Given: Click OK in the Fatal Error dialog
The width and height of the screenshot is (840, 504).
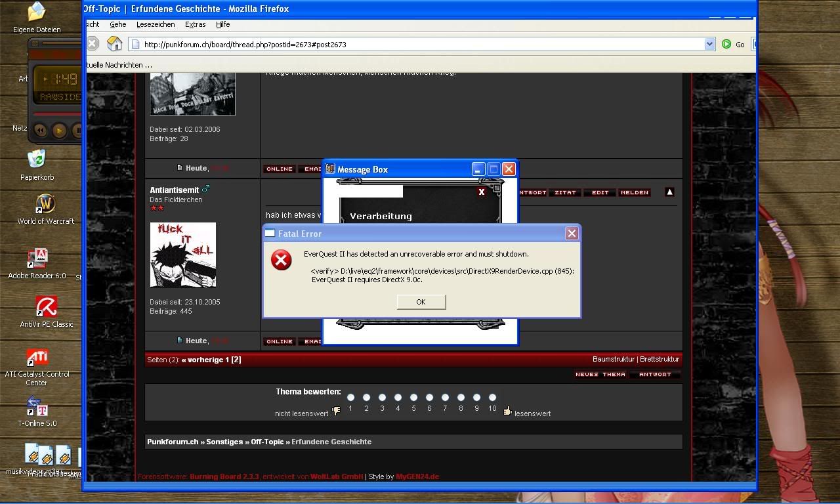Looking at the screenshot, I should 421,302.
